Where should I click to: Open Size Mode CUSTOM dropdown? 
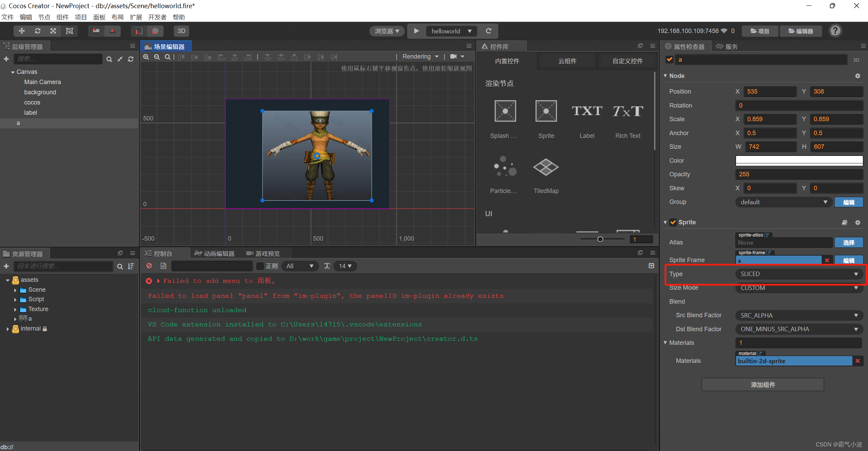tap(799, 288)
